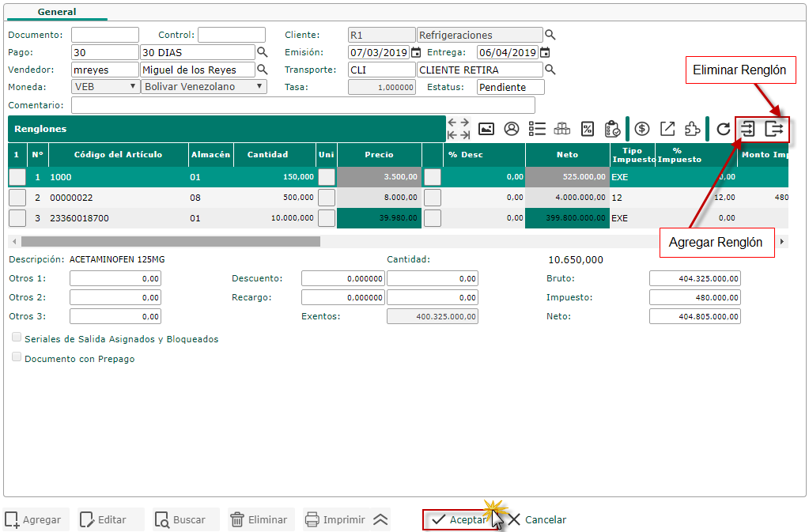
Task: Tick the row selector box for row 2
Action: point(17,198)
